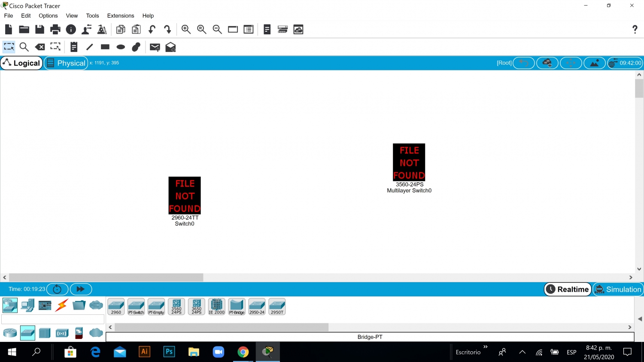Open the User Profile icon
This screenshot has width=644, height=362.
tap(86, 29)
